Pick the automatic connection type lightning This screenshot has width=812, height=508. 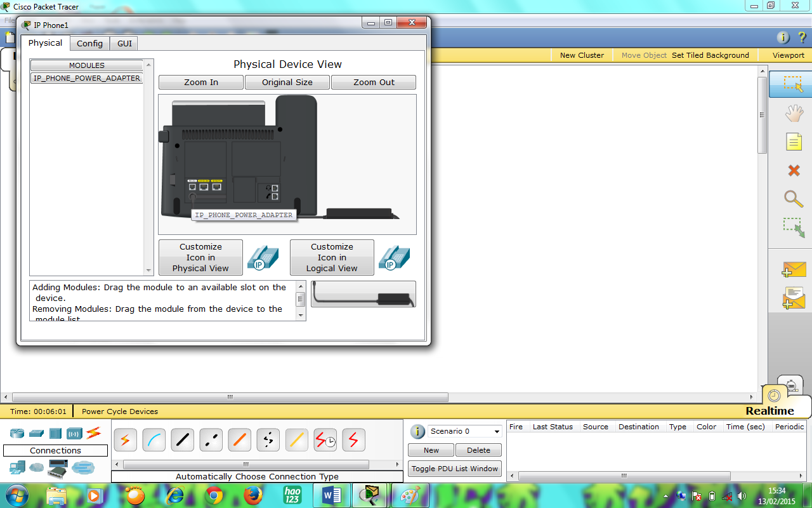pyautogui.click(x=126, y=439)
